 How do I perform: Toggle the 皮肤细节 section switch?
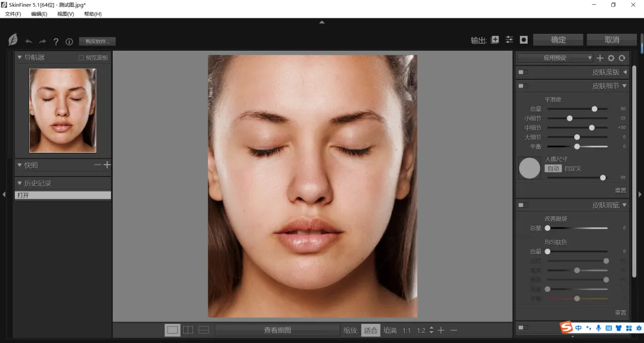524,86
